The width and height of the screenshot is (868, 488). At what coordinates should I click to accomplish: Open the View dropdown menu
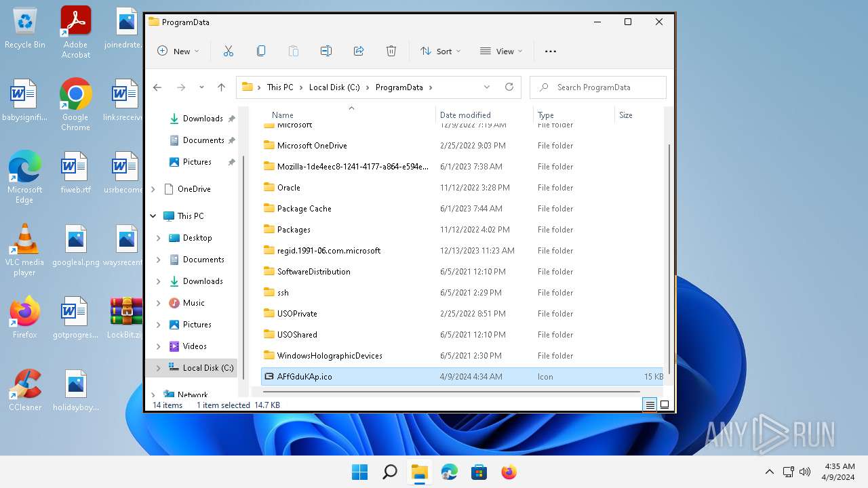(x=501, y=51)
